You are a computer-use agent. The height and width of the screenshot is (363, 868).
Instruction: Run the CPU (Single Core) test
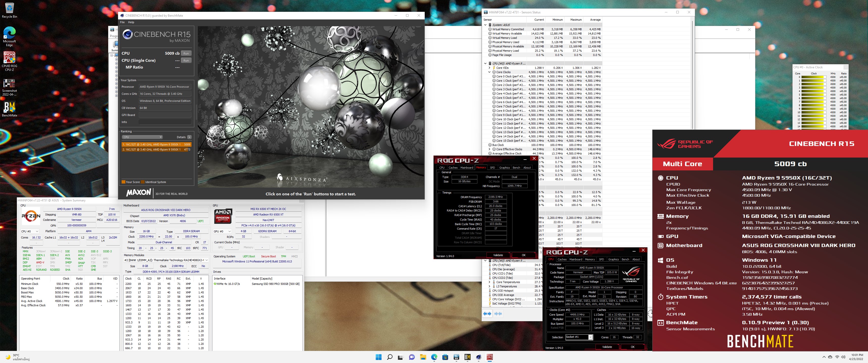186,60
